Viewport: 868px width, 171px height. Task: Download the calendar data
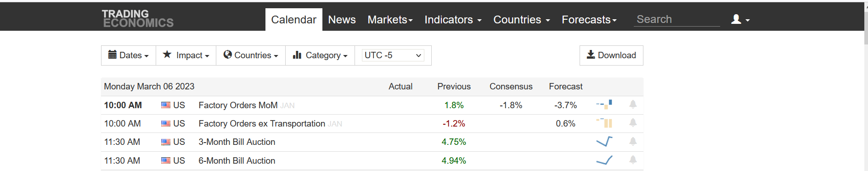[x=611, y=55]
